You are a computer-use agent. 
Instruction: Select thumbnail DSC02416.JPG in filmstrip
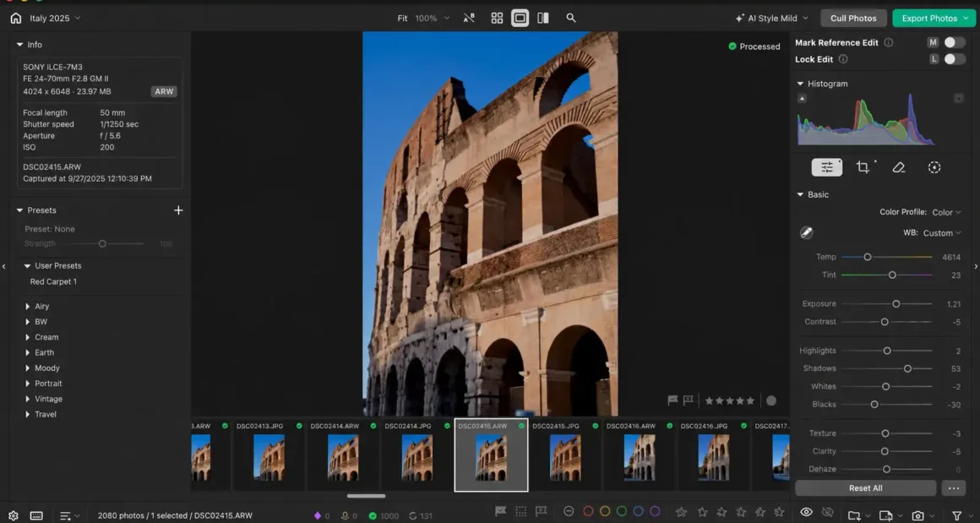(713, 455)
